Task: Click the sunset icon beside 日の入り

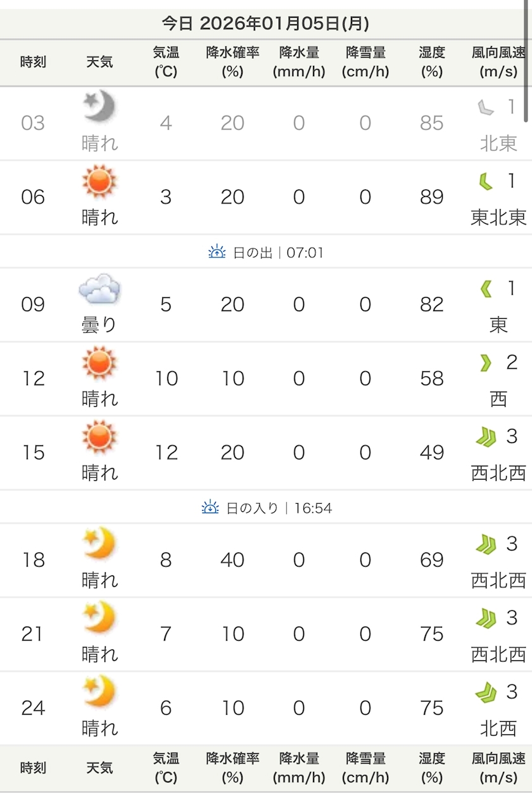Action: point(210,508)
